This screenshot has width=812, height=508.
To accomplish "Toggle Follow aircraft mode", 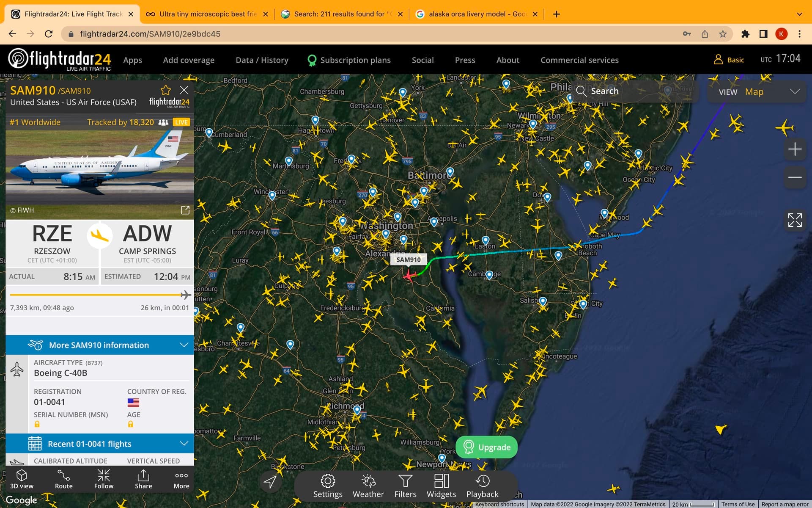I will 104,479.
